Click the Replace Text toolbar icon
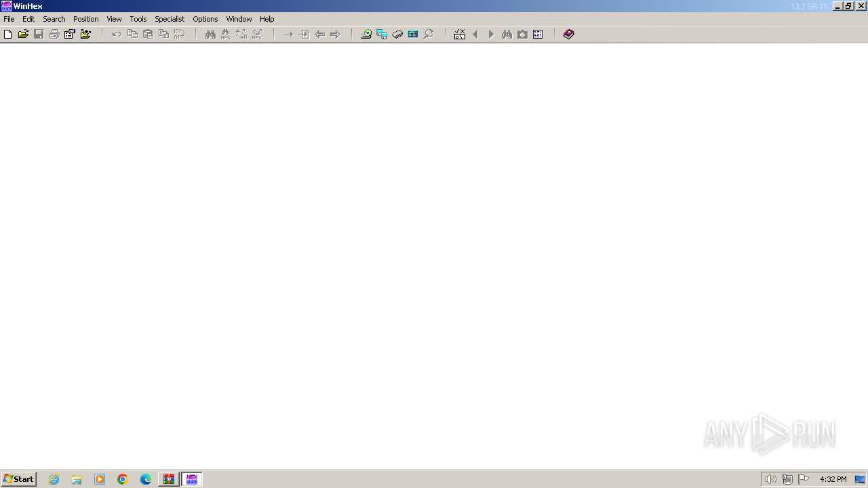This screenshot has height=488, width=868. (241, 34)
